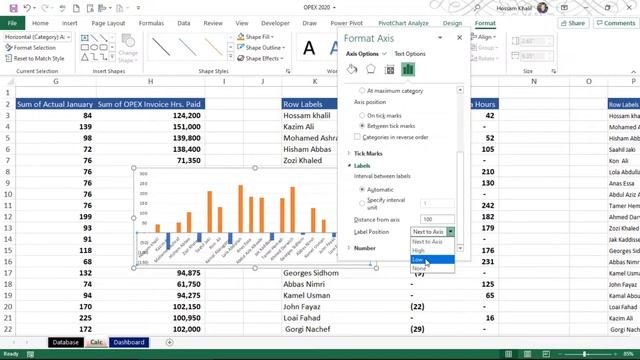Click Reset to Match Style

point(35,58)
